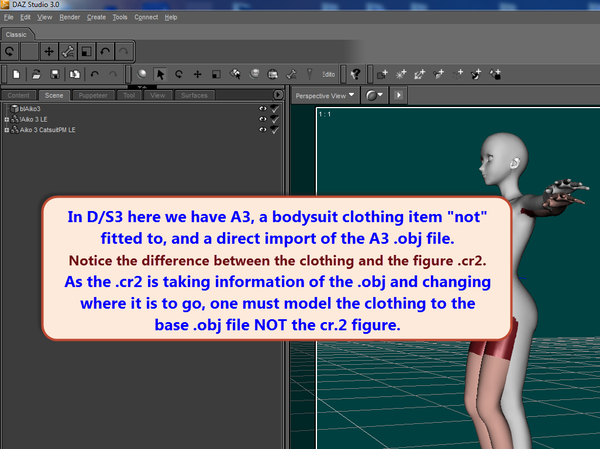Save the scene with the floppy disk icon
The width and height of the screenshot is (600, 449).
pyautogui.click(x=55, y=74)
